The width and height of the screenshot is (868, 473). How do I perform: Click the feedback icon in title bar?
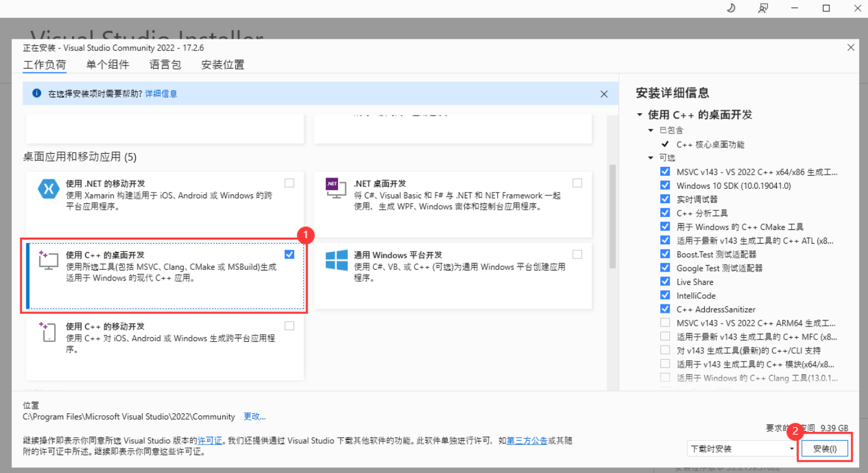click(763, 8)
